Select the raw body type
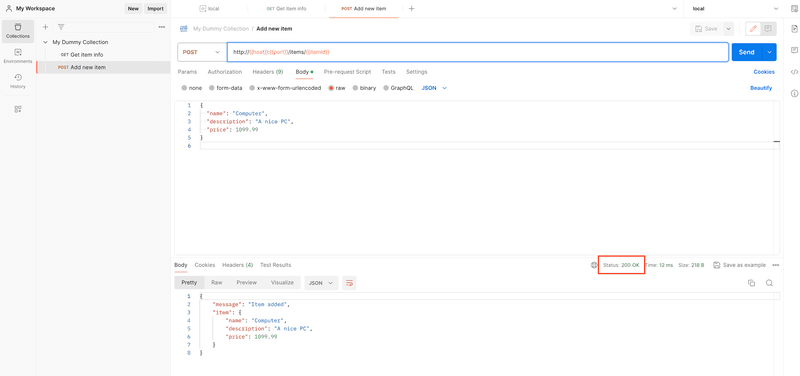 point(337,88)
